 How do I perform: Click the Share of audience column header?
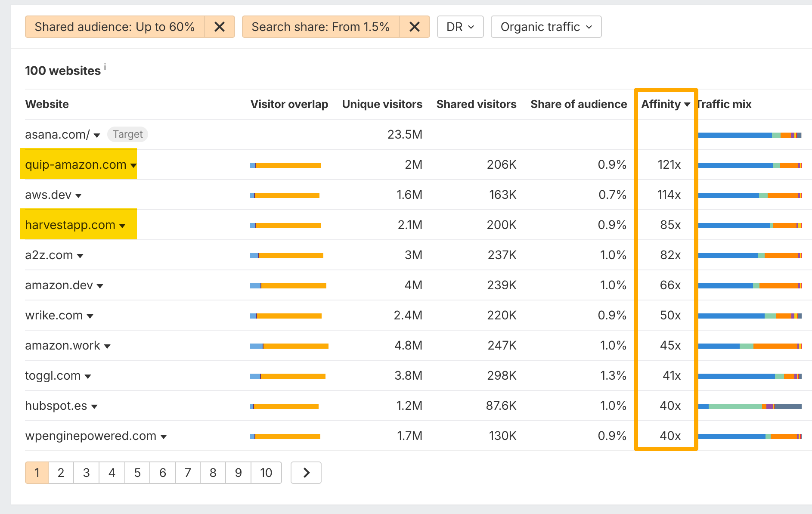point(579,104)
